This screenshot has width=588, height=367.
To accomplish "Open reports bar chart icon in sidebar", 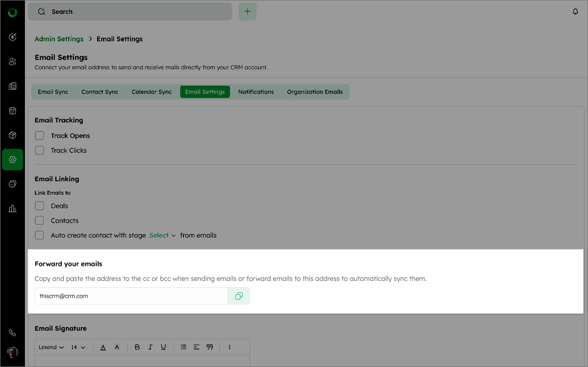I will [12, 208].
